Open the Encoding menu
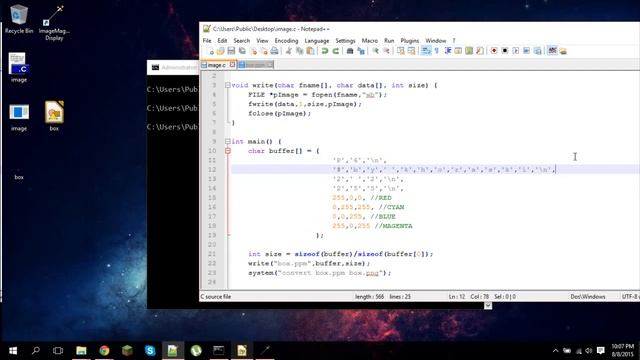Image resolution: width=640 pixels, height=360 pixels. pos(286,41)
